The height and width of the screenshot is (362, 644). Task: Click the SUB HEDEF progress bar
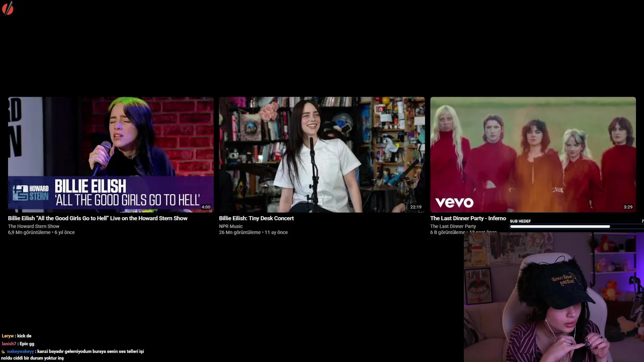pyautogui.click(x=577, y=227)
